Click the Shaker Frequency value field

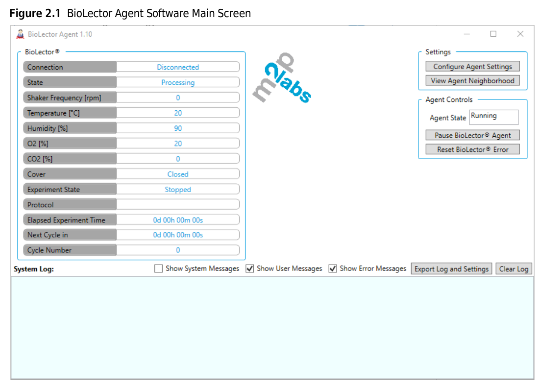pyautogui.click(x=178, y=98)
